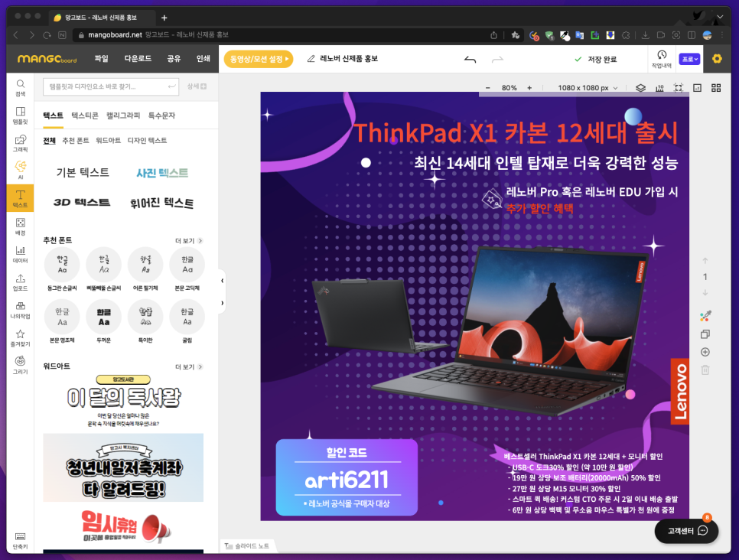This screenshot has height=560, width=739.
Task: Open 동영상/모션 설정 button
Action: [x=259, y=59]
